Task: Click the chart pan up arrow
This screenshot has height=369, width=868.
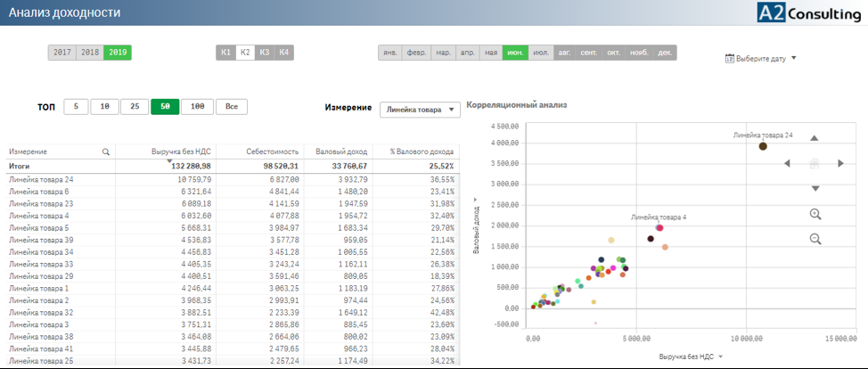Action: pos(815,138)
